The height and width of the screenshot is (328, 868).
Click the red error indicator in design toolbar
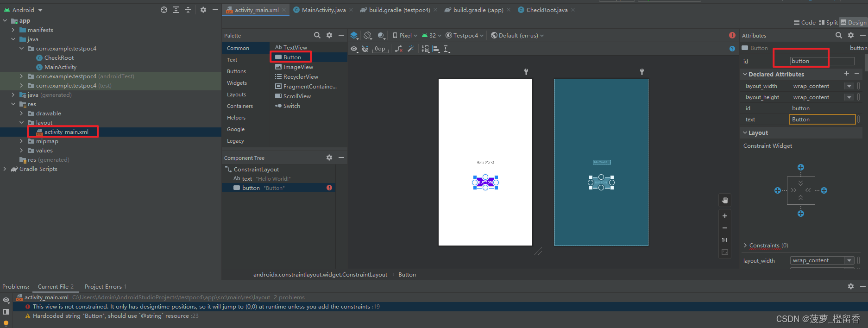pos(732,35)
